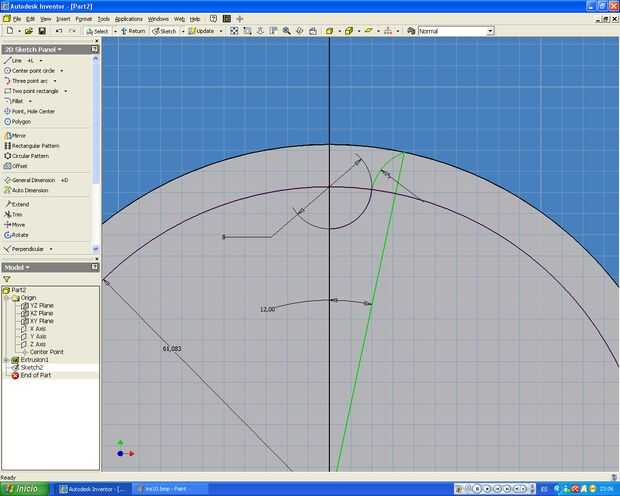Click the New document icon
Screen dimensions: 620x496
click(10, 31)
